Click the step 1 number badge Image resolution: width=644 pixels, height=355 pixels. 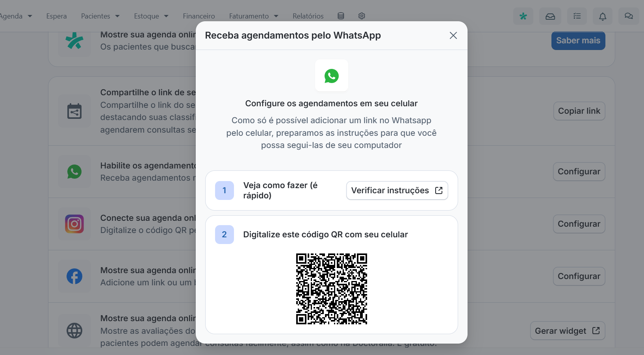point(225,190)
